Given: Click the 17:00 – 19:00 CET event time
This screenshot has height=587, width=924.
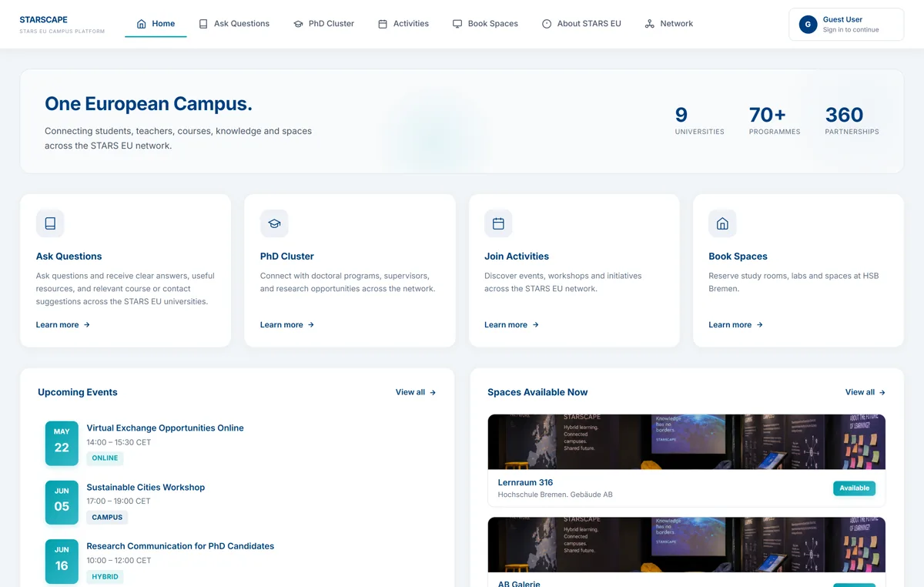Looking at the screenshot, I should (119, 501).
